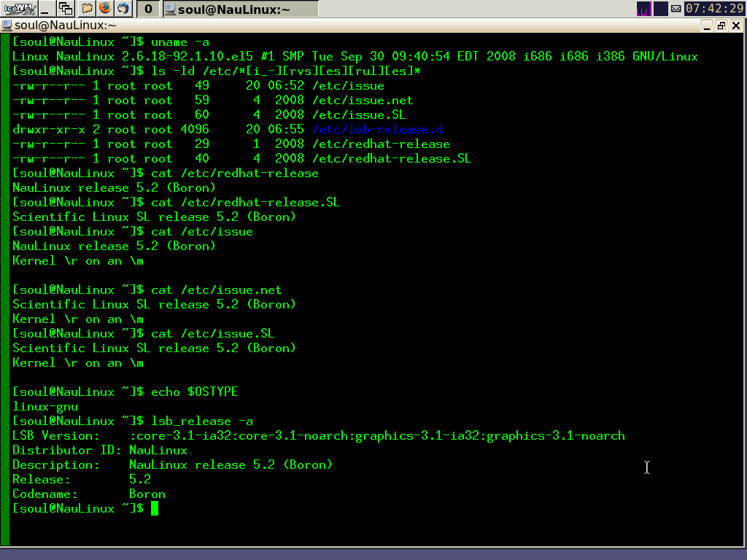
Task: Open the mail envelope tray icon
Action: [676, 9]
